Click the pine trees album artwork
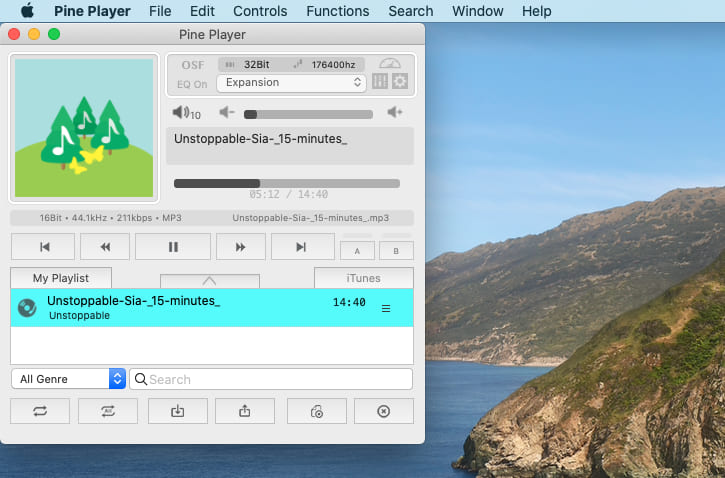 click(x=84, y=128)
